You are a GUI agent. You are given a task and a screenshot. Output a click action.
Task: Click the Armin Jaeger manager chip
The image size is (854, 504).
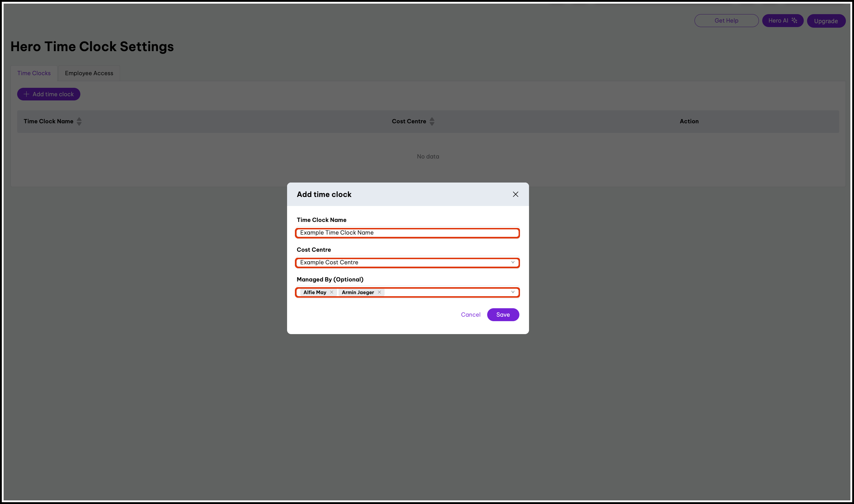(x=357, y=292)
